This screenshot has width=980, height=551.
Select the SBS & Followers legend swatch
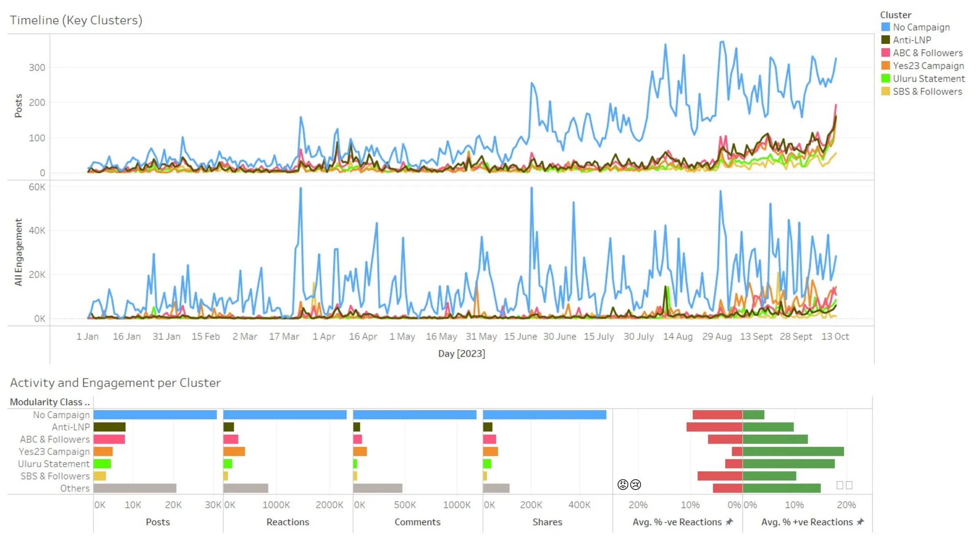886,91
